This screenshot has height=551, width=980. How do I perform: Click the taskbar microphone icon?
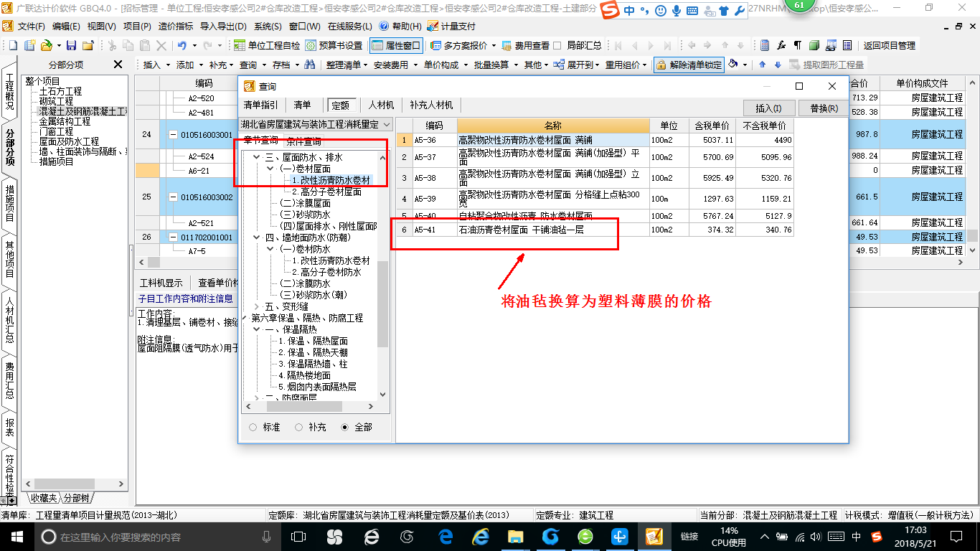pyautogui.click(x=267, y=537)
